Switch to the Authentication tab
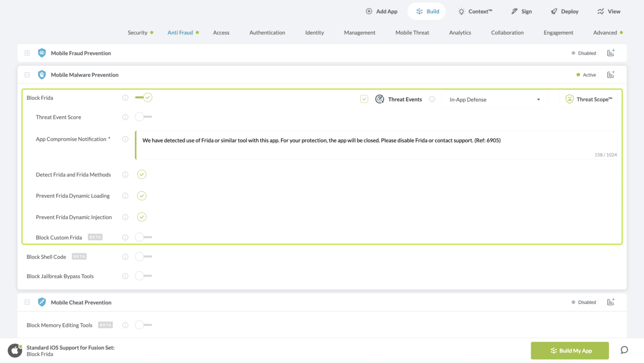The width and height of the screenshot is (644, 363). [267, 33]
